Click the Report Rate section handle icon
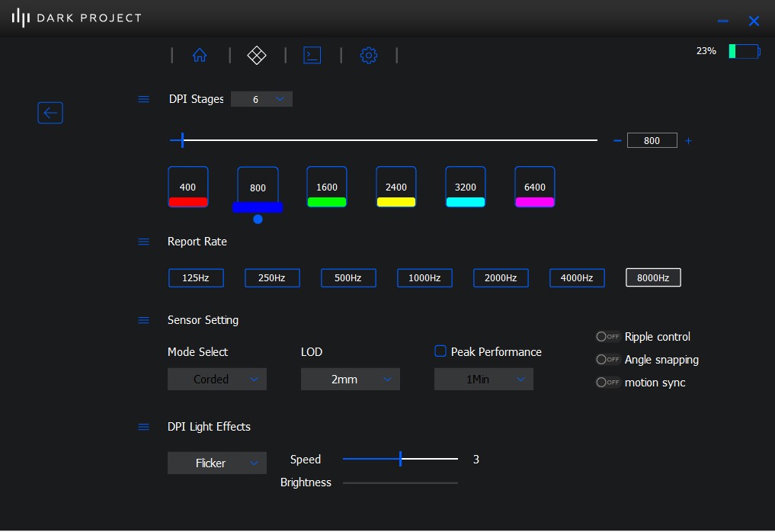This screenshot has height=532, width=775. point(143,242)
